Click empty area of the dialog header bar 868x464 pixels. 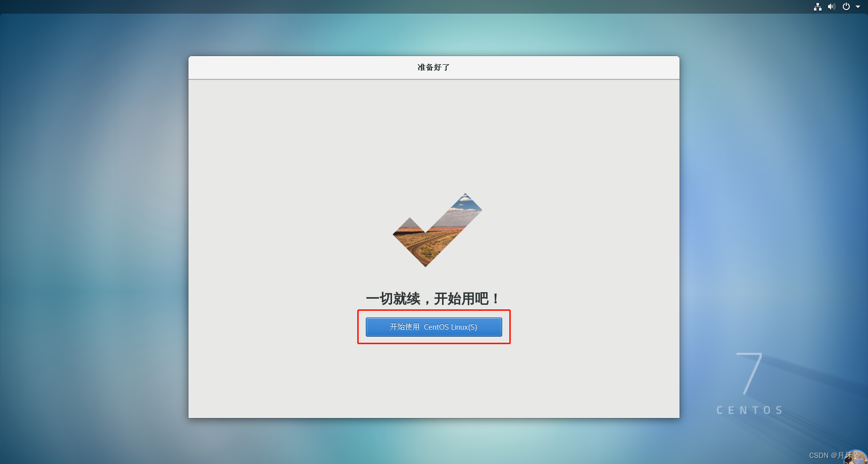pos(556,67)
